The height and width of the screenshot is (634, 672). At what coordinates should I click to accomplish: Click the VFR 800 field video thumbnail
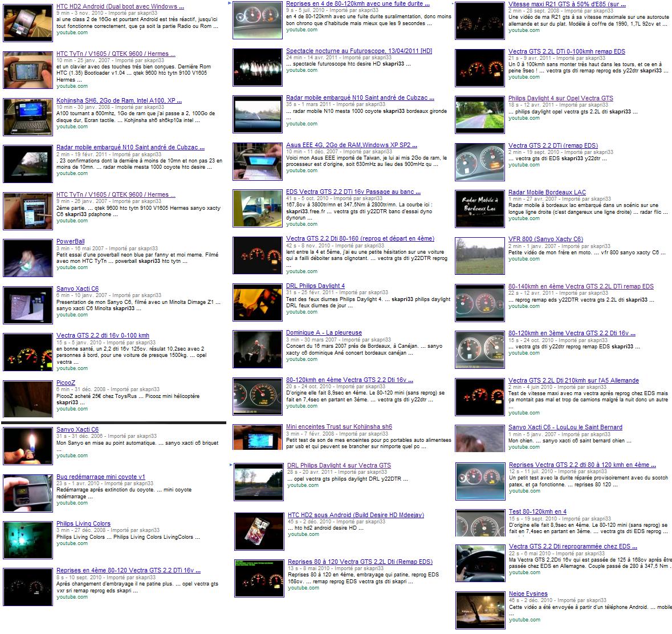[479, 255]
